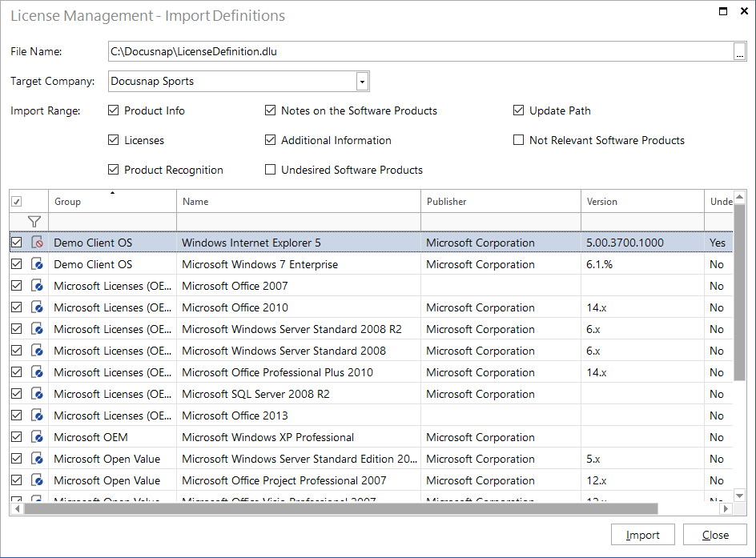Uncheck the Windows Internet Explorer 5 row
This screenshot has height=558, width=756.
point(16,243)
